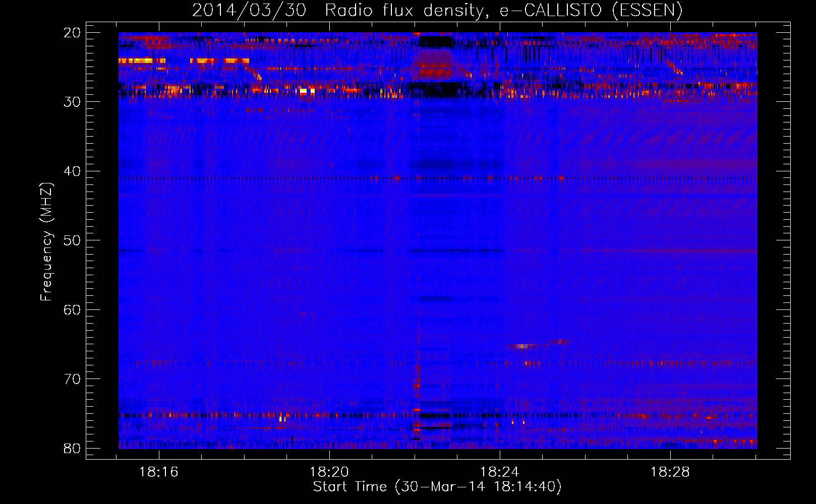Click the 18:16 time tick label
The height and width of the screenshot is (504, 816).
[x=159, y=472]
